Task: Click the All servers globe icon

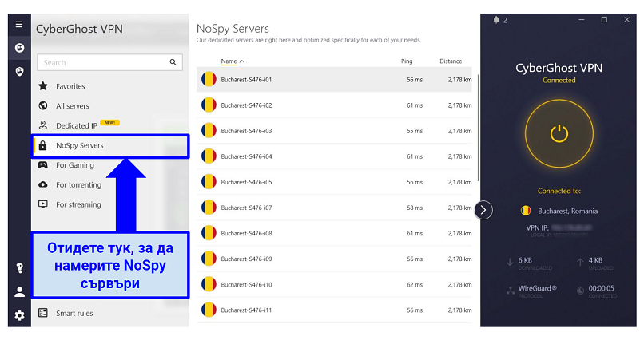Action: coord(42,105)
